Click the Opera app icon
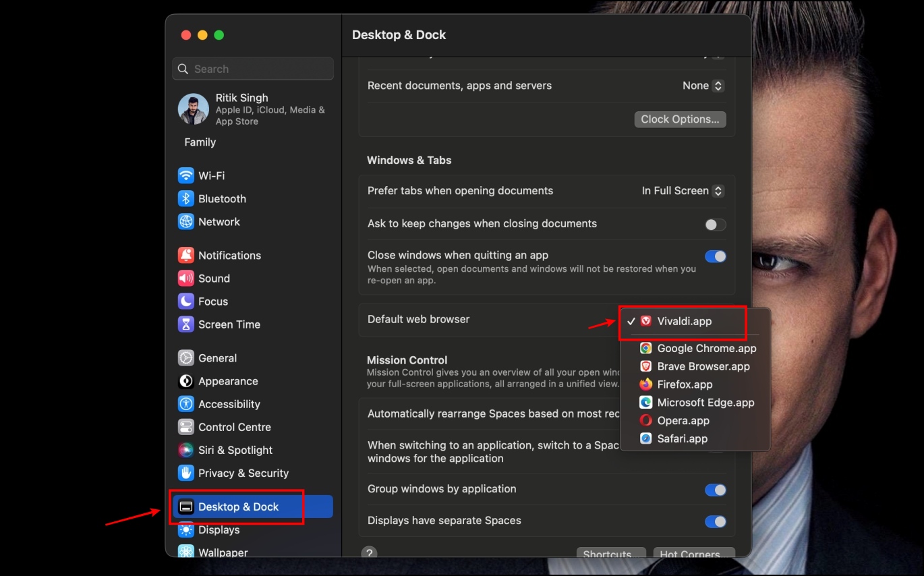 click(x=646, y=420)
